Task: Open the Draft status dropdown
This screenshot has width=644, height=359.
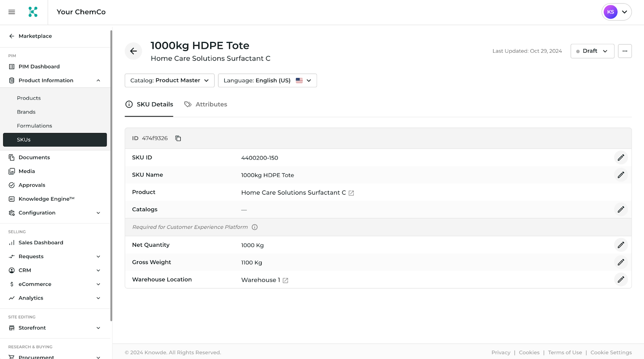Action: point(592,51)
